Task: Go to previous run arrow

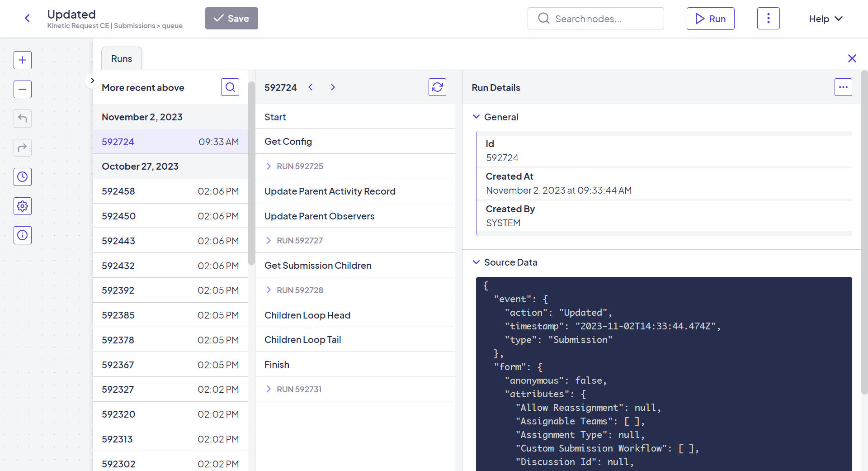Action: click(x=311, y=87)
